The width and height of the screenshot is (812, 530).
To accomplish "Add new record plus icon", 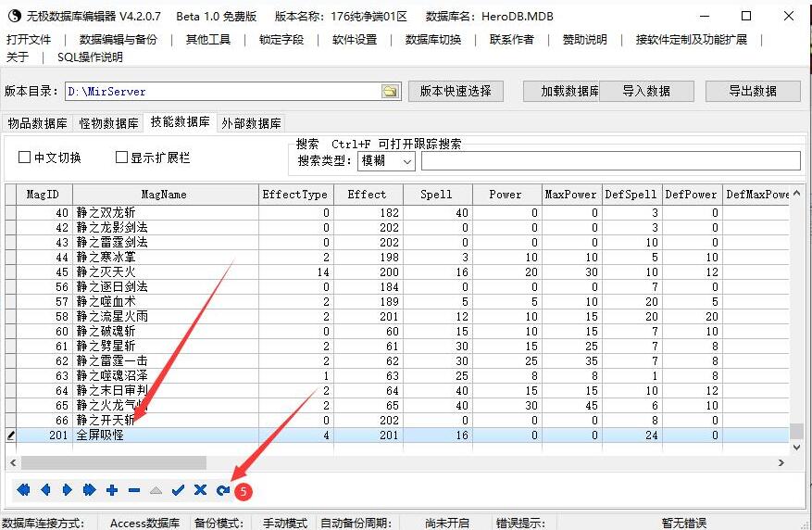I will [112, 489].
